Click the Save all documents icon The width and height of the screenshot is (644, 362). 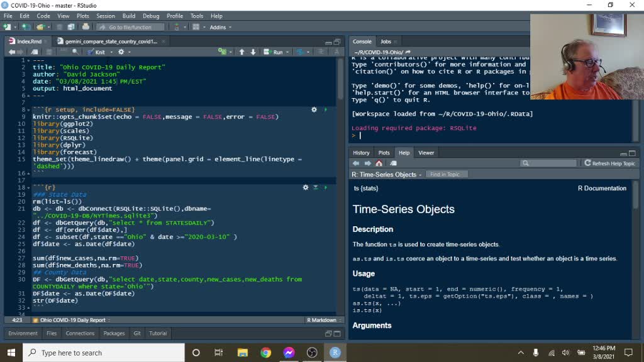(71, 27)
